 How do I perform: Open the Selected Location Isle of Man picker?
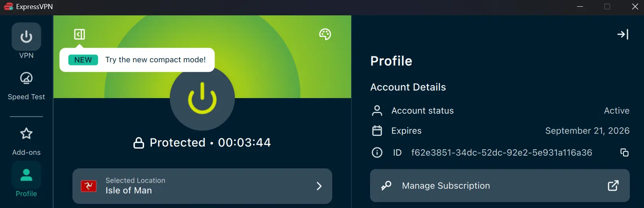tap(202, 186)
